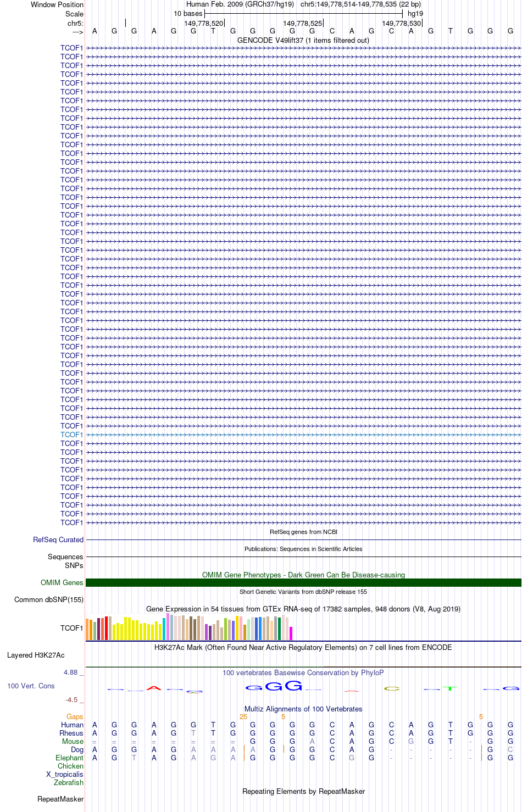Click the large blue GGG PhyloP logo peak

pyautogui.click(x=274, y=686)
